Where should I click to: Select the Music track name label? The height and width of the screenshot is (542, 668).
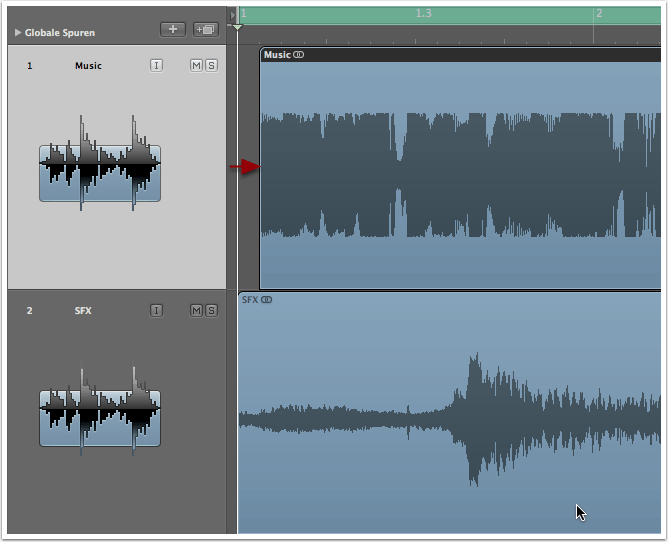click(88, 66)
